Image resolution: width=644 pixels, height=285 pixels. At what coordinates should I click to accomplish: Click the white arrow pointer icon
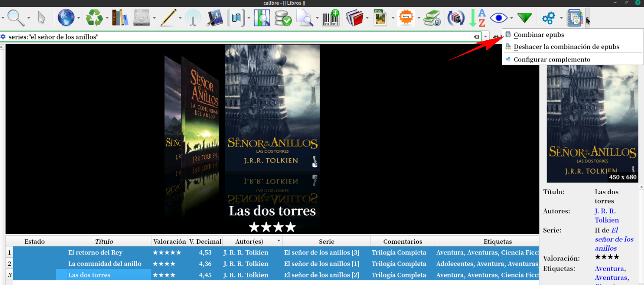point(41,18)
